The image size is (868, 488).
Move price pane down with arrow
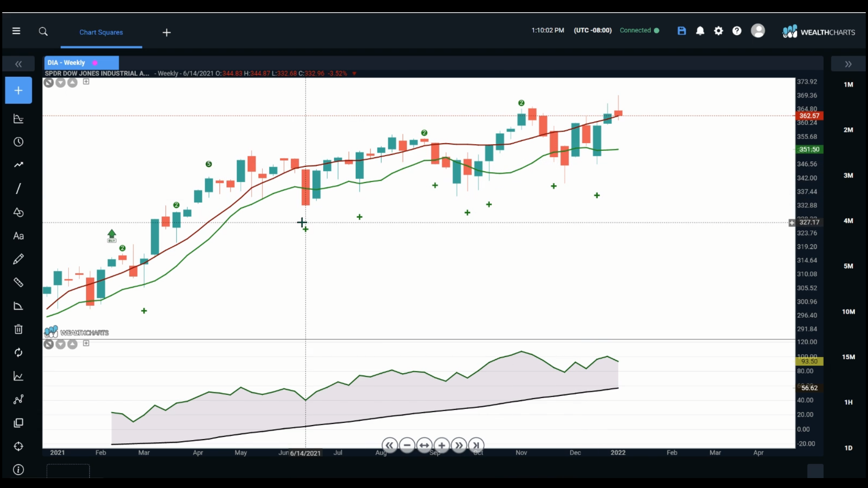(x=61, y=82)
